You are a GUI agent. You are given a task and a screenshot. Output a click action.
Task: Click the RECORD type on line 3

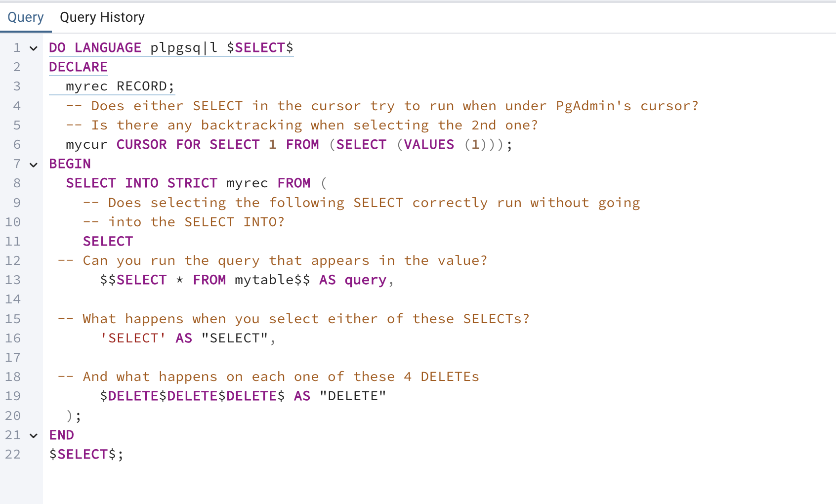pos(142,86)
